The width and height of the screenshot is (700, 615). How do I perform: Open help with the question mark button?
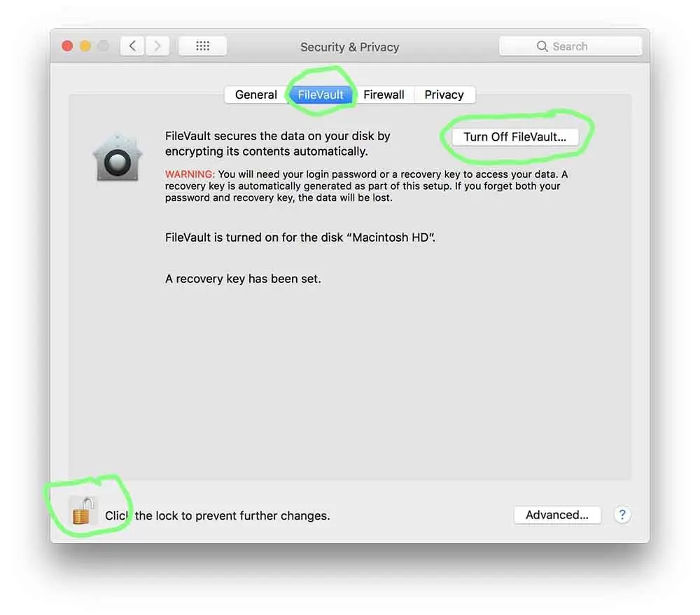coord(622,515)
